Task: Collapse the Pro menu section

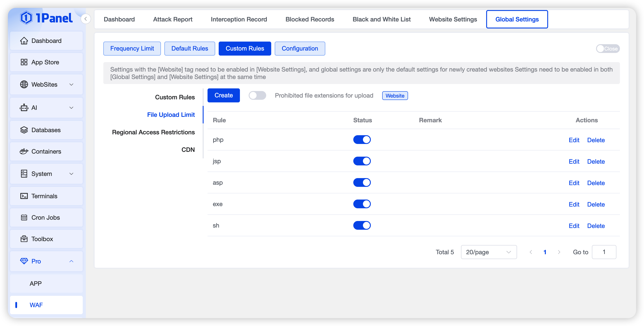Action: 71,261
